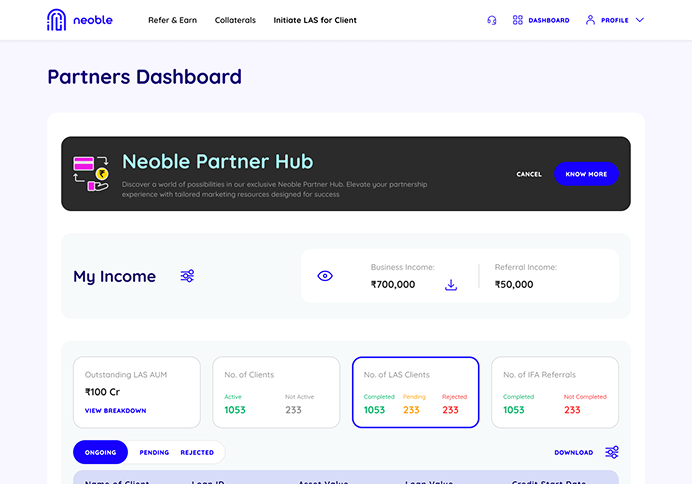
Task: Click the DOWNLOAD link
Action: tap(574, 453)
